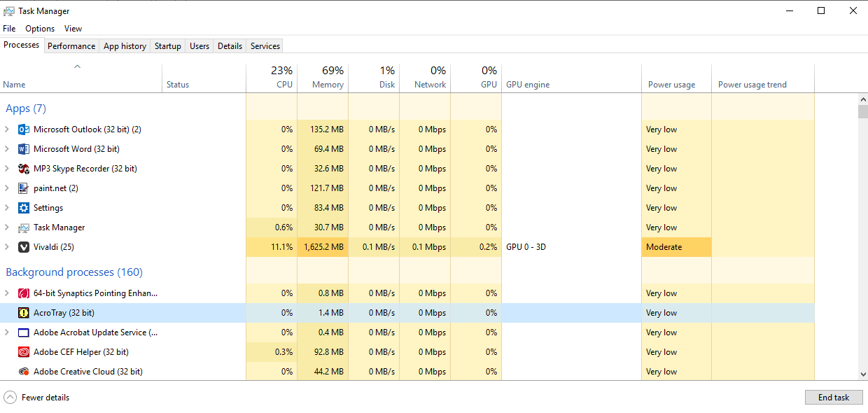The image size is (868, 413).
Task: Expand the Adobe Acrobat Update Service entry
Action: [x=7, y=332]
